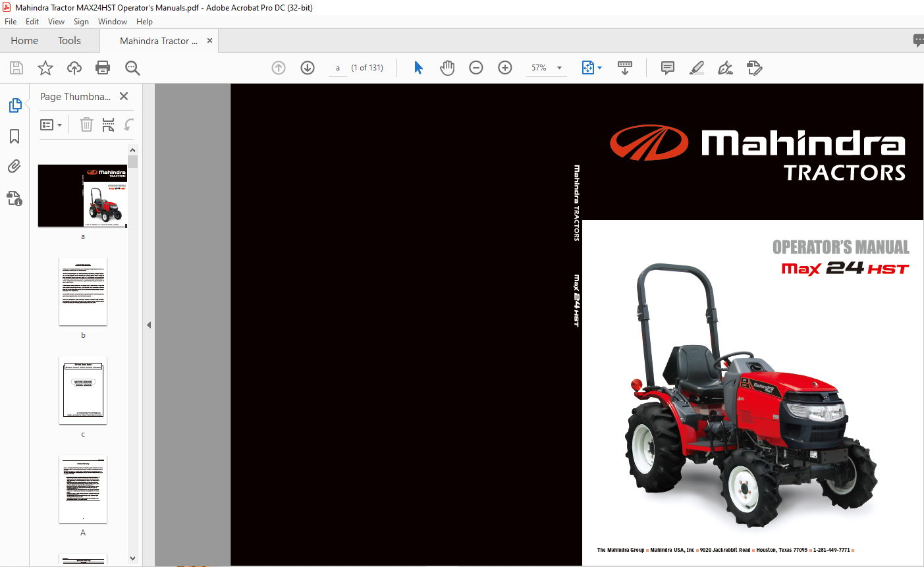Image resolution: width=924 pixels, height=567 pixels.
Task: Open the Edit menu
Action: (32, 22)
